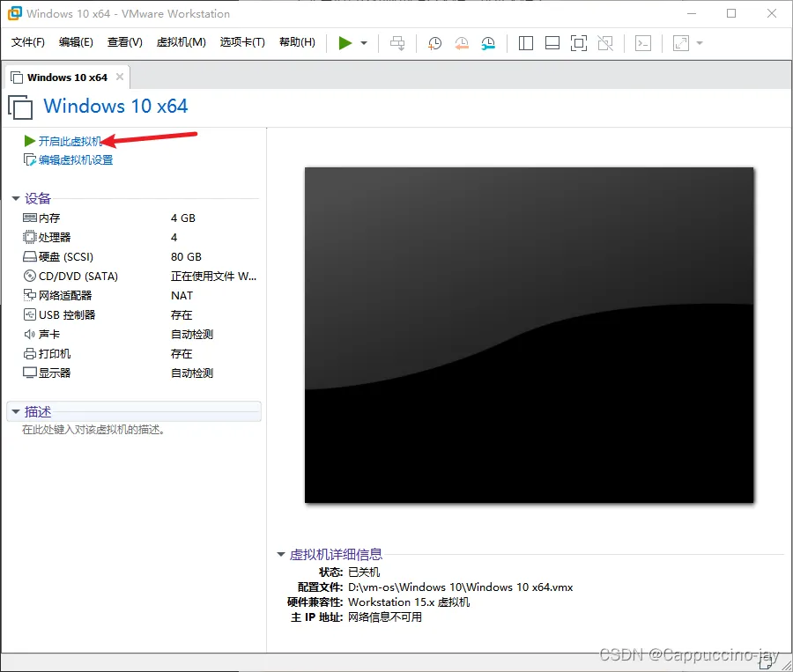The height and width of the screenshot is (672, 793).
Task: Click the 4 GB memory value
Action: [x=183, y=218]
